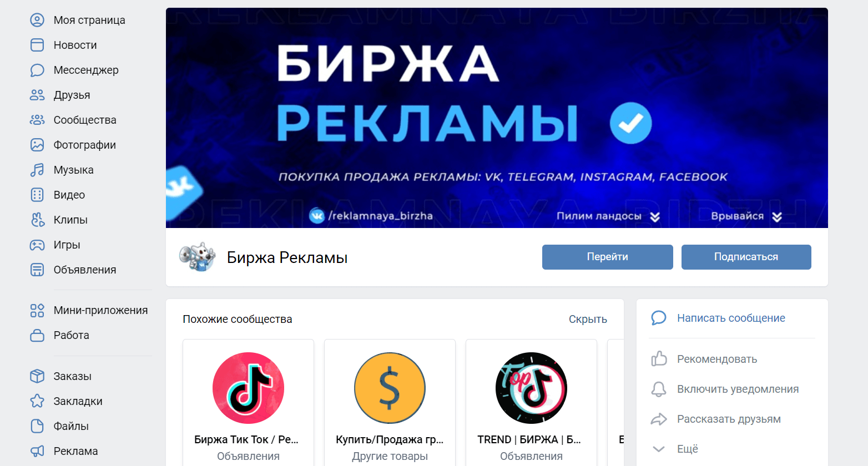Click the Friends icon in sidebar
The width and height of the screenshot is (868, 466).
coord(37,95)
